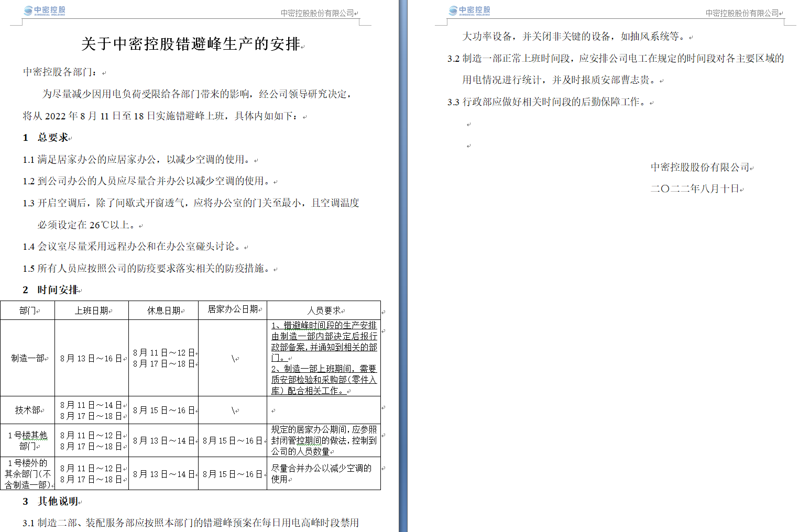Click the salutation 中密控股各部门:

click(x=60, y=72)
